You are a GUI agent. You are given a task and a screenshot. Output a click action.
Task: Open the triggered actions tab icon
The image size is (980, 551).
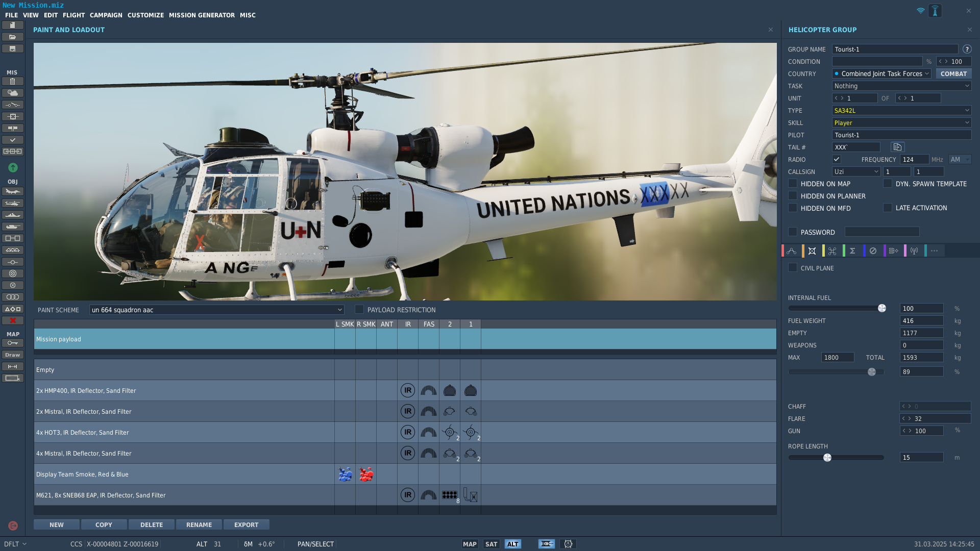(832, 251)
